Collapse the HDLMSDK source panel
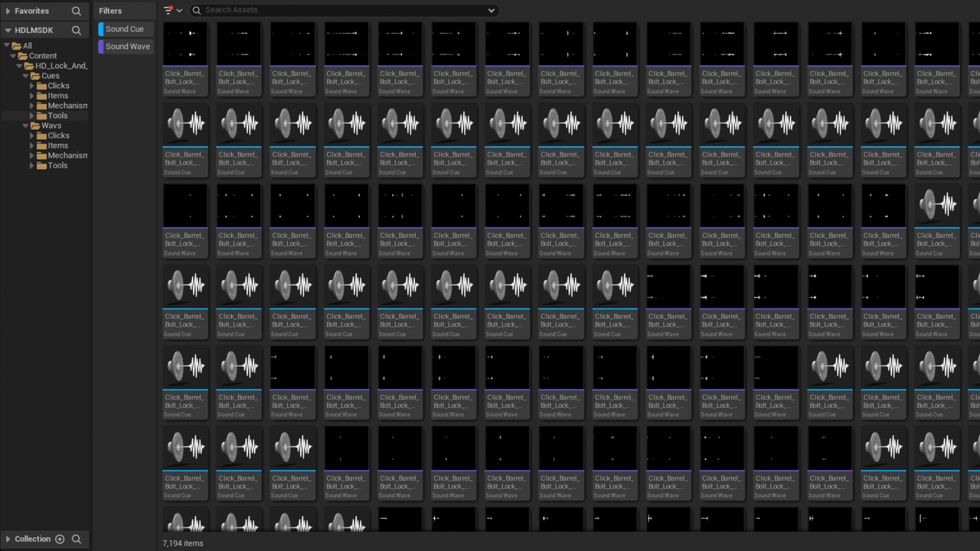Image resolution: width=980 pixels, height=551 pixels. (8, 31)
